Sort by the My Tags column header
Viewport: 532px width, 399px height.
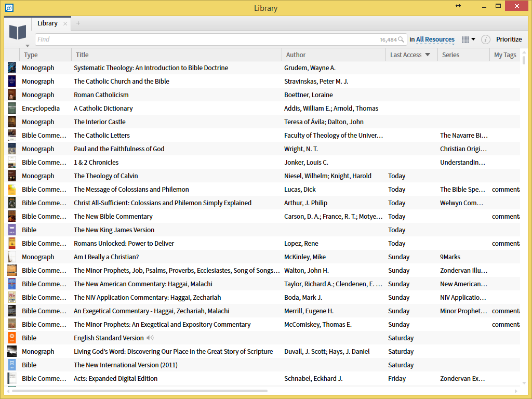[505, 55]
